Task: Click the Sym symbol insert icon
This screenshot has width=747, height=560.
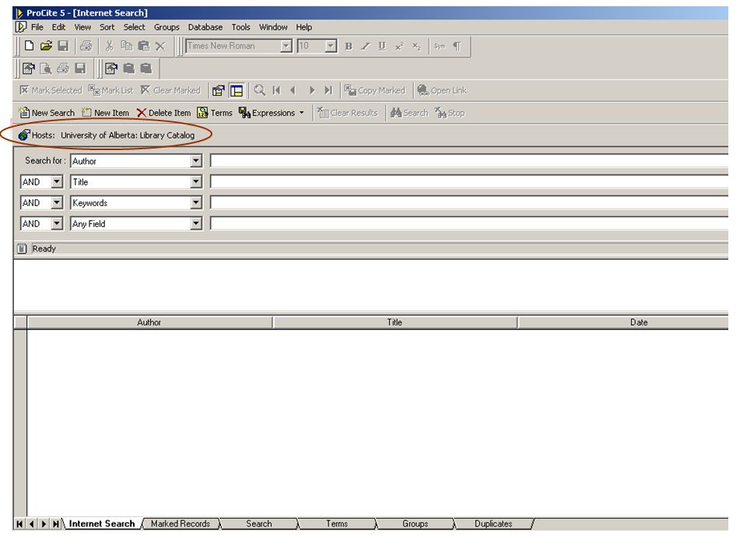Action: (x=440, y=46)
